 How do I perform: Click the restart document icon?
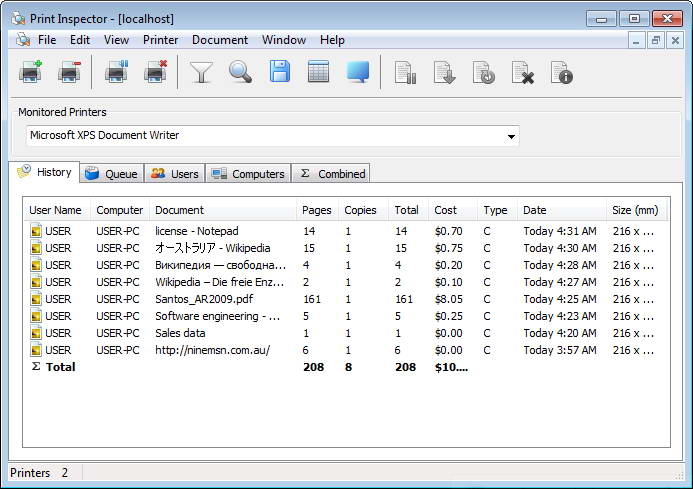484,73
